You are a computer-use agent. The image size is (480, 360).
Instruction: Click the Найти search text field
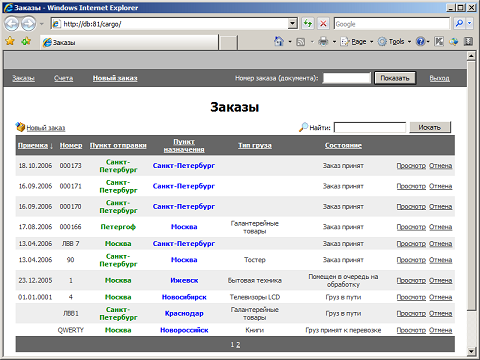(x=370, y=127)
